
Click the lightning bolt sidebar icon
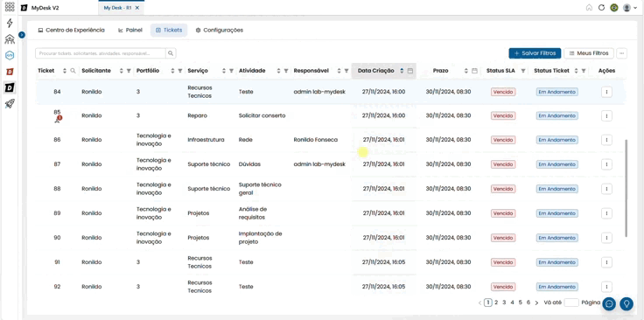(10, 23)
